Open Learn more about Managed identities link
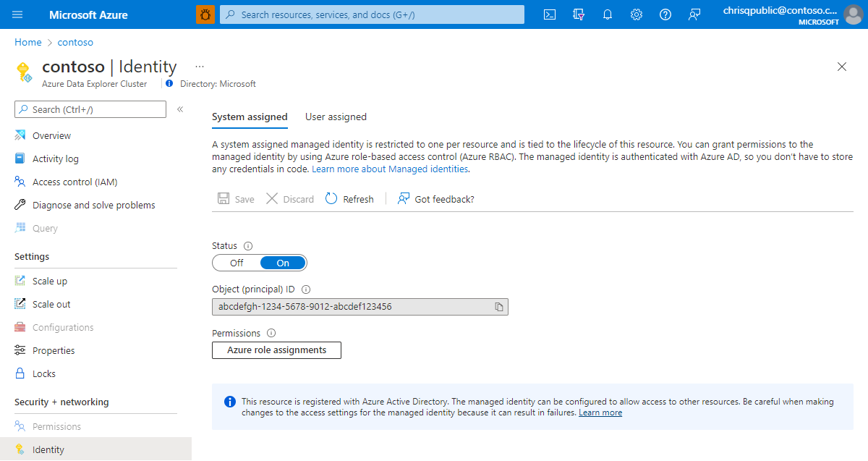The height and width of the screenshot is (461, 868). pyautogui.click(x=391, y=169)
